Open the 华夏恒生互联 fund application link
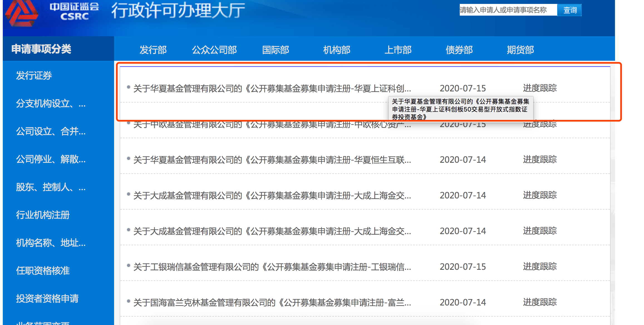 point(272,160)
